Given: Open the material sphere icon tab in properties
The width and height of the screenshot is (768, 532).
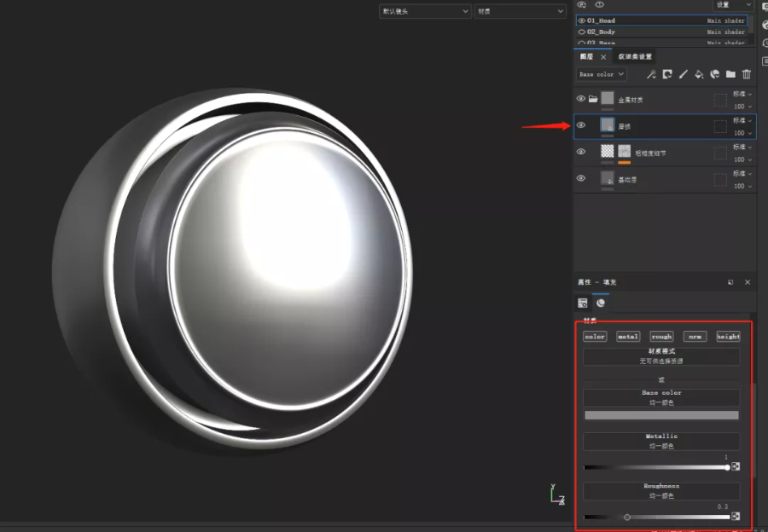Looking at the screenshot, I should [x=601, y=303].
